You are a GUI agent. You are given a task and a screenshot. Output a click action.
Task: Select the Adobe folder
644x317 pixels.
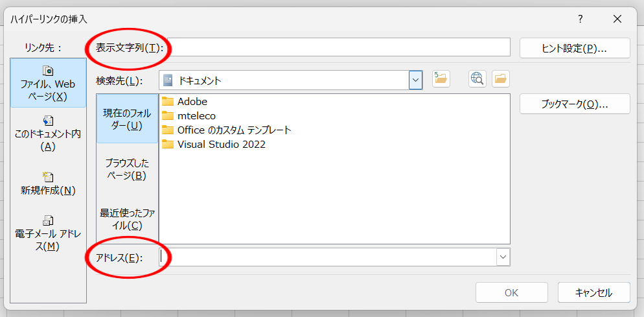click(x=192, y=102)
